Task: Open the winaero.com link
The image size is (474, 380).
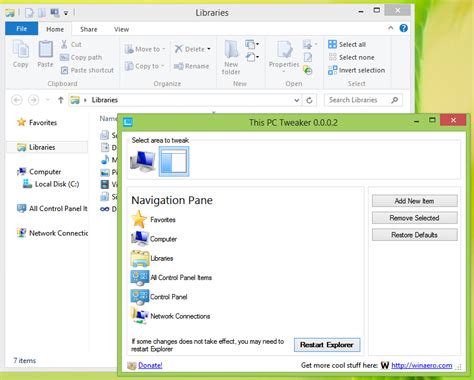Action: click(x=422, y=365)
